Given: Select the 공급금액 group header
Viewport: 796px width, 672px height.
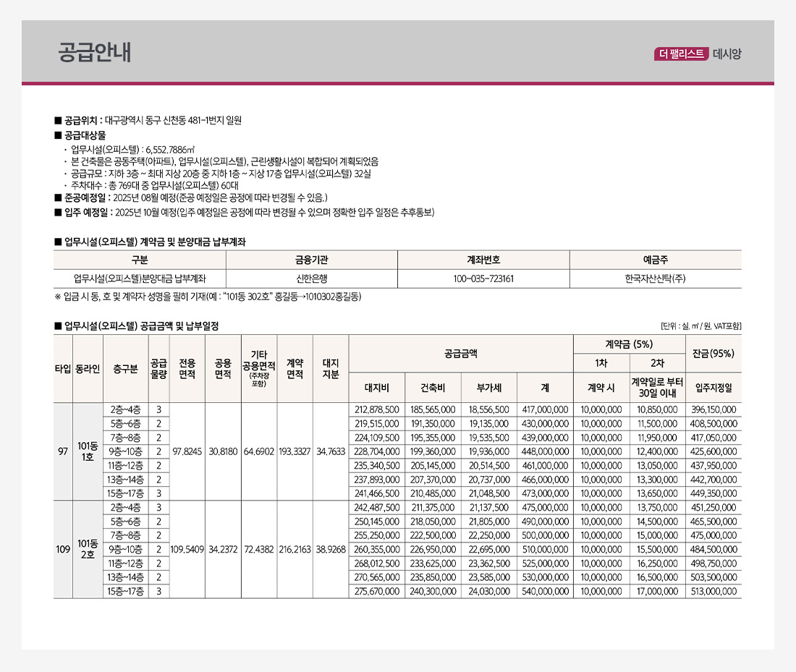Looking at the screenshot, I should pos(460,353).
